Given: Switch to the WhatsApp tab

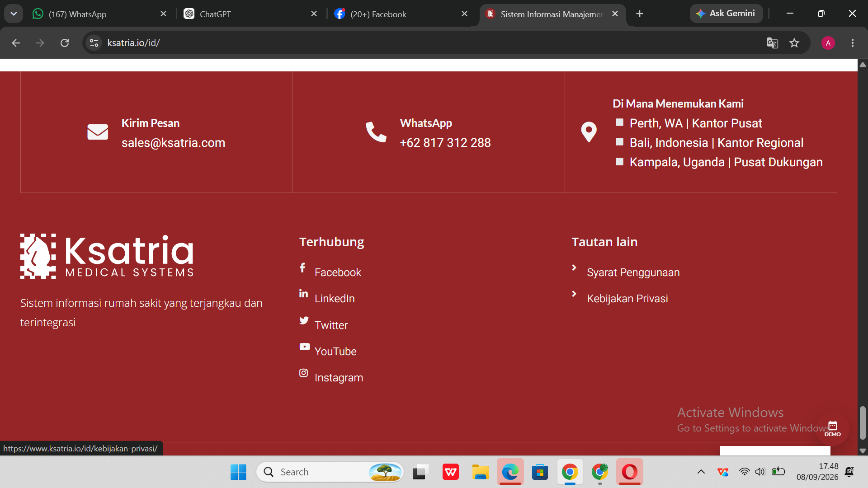Looking at the screenshot, I should 99,14.
